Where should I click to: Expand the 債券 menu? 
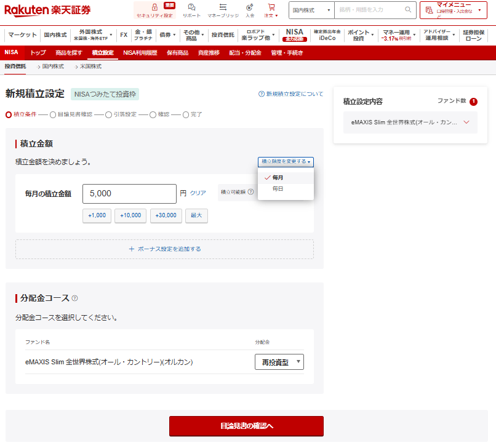coord(167,35)
